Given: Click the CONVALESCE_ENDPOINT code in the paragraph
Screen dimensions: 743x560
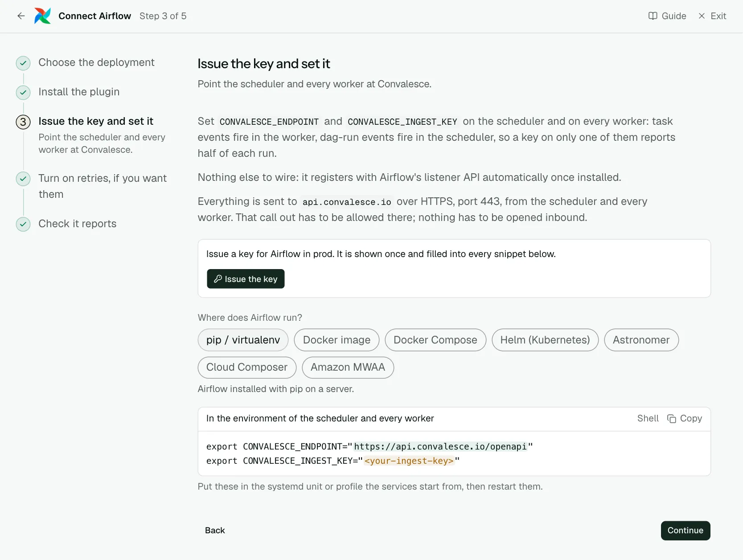Looking at the screenshot, I should click(269, 122).
